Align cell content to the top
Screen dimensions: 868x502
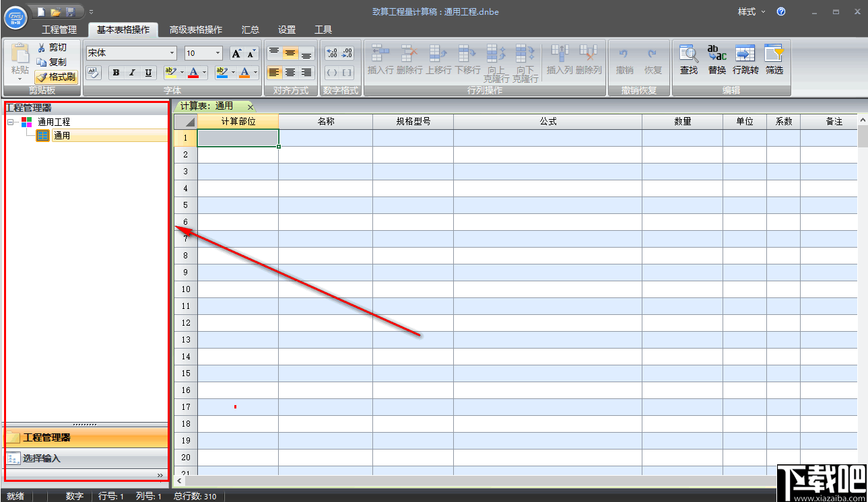(274, 53)
